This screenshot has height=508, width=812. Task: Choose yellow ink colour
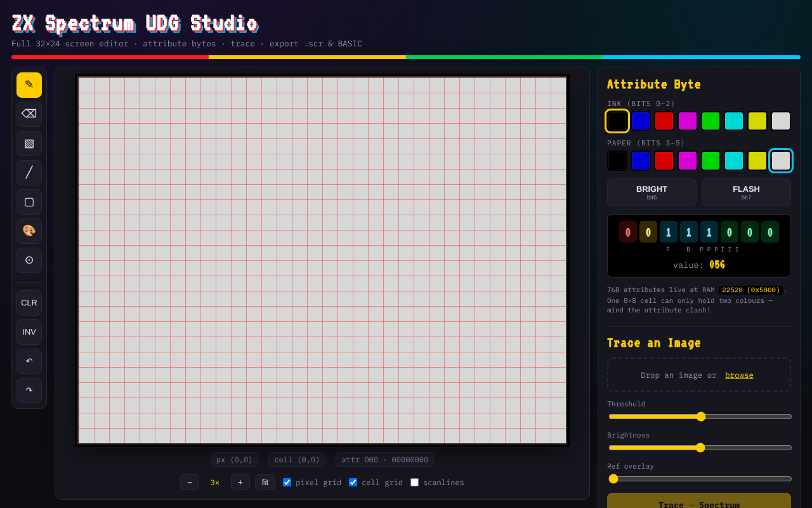[x=757, y=121]
